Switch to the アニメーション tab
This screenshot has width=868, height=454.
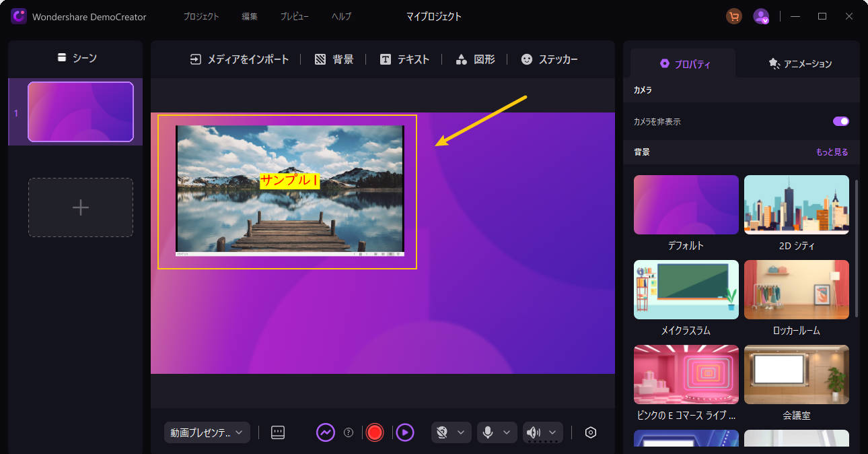800,64
